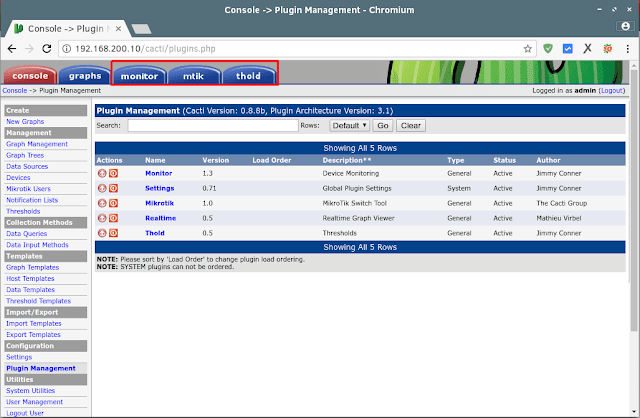Focus the plugin Search field

(x=213, y=125)
